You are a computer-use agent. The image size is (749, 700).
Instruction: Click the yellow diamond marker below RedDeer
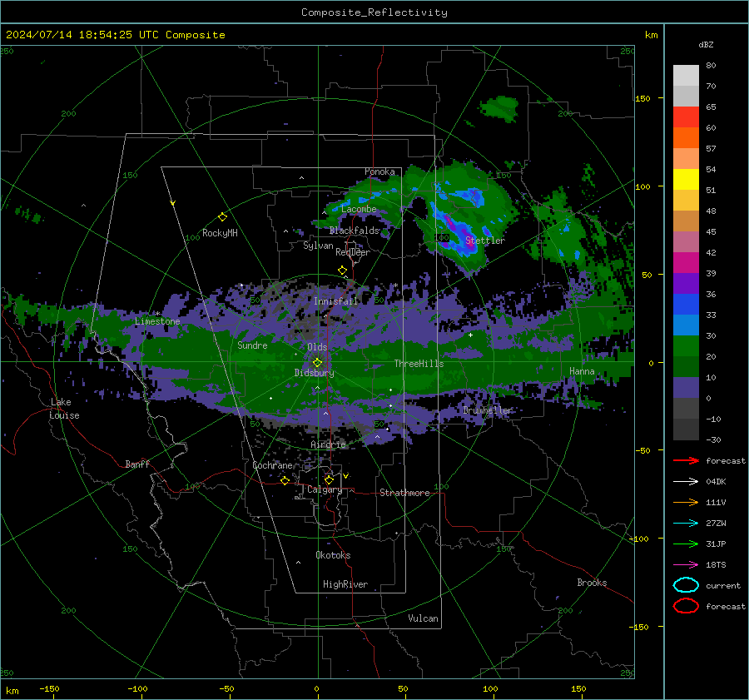click(342, 271)
